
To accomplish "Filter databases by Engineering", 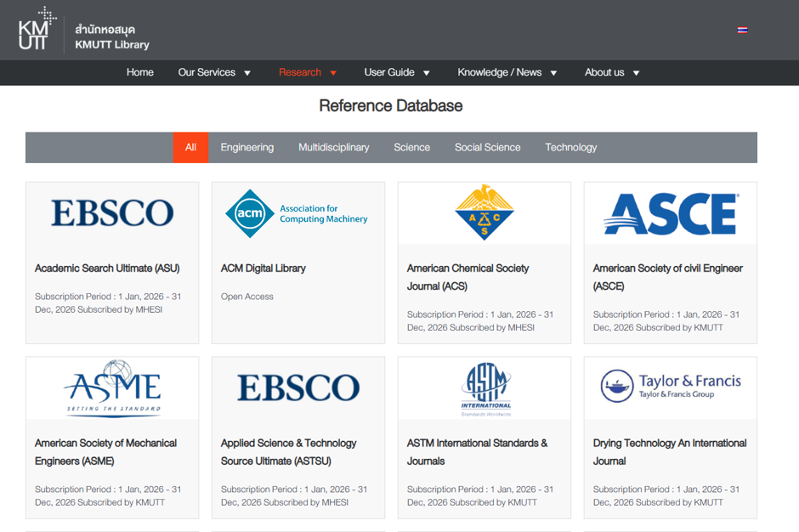I will click(247, 147).
